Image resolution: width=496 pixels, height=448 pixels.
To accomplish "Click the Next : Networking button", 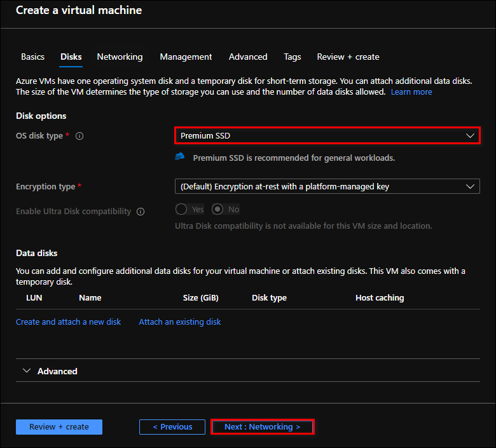I will 262,427.
